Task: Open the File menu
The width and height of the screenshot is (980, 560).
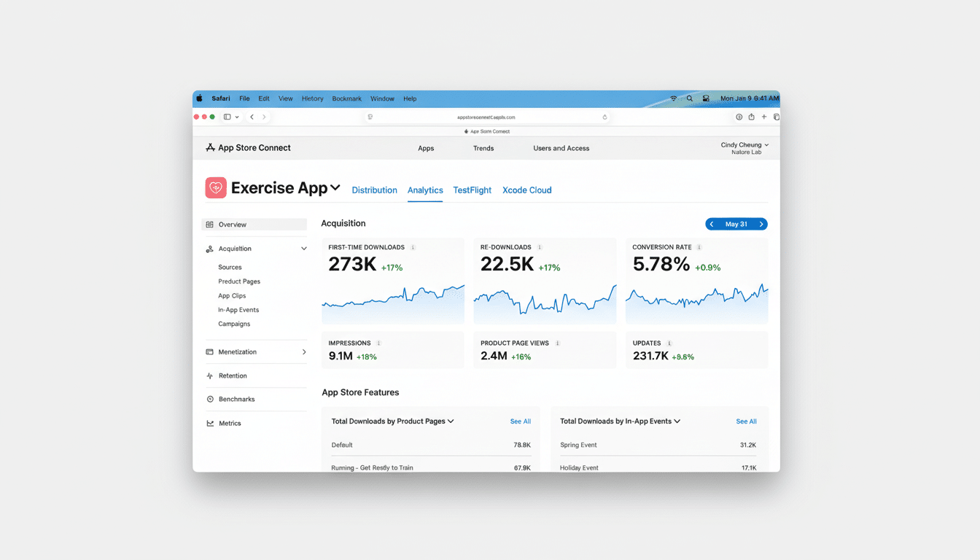Action: click(x=244, y=98)
